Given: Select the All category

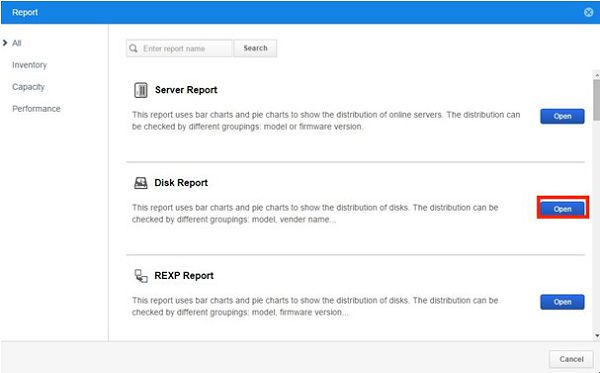Looking at the screenshot, I should [x=16, y=43].
